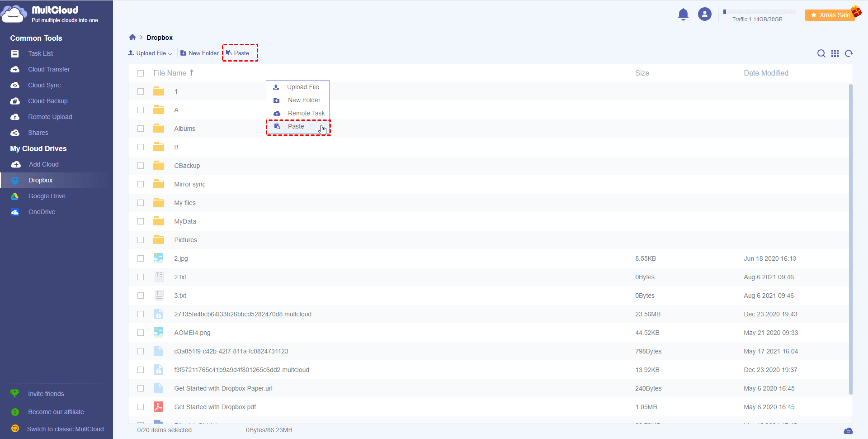868x439 pixels.
Task: Open Switch to classic MultCloud link
Action: (66, 429)
